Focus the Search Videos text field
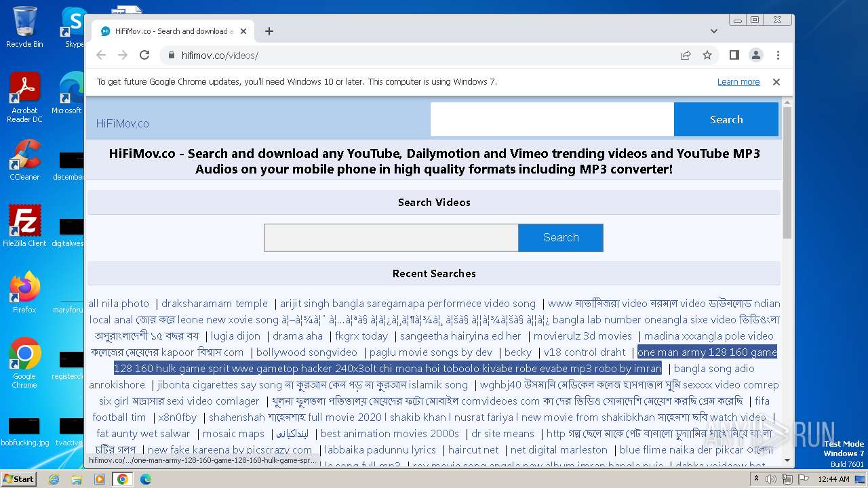This screenshot has width=868, height=488. coord(391,238)
